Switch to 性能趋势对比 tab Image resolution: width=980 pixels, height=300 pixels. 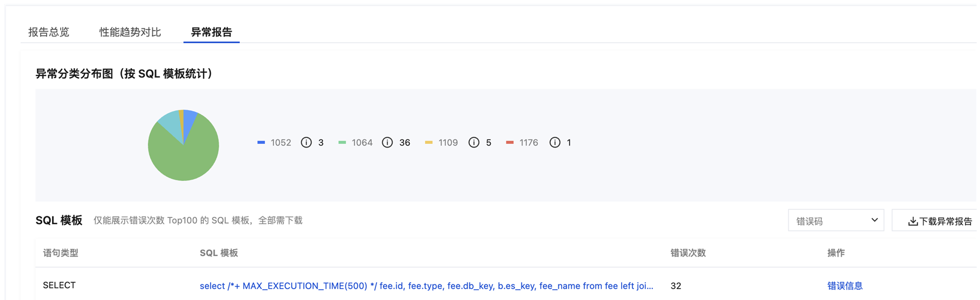(x=130, y=32)
